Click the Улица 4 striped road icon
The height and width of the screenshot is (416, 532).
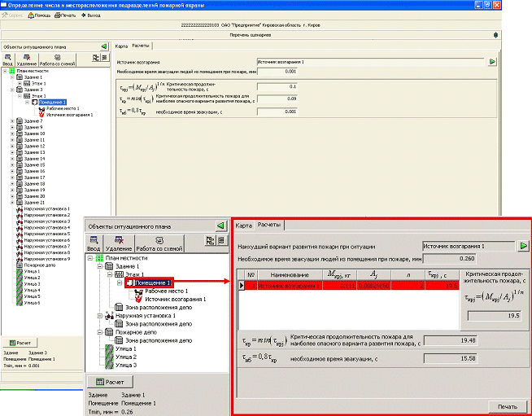pyautogui.click(x=19, y=290)
